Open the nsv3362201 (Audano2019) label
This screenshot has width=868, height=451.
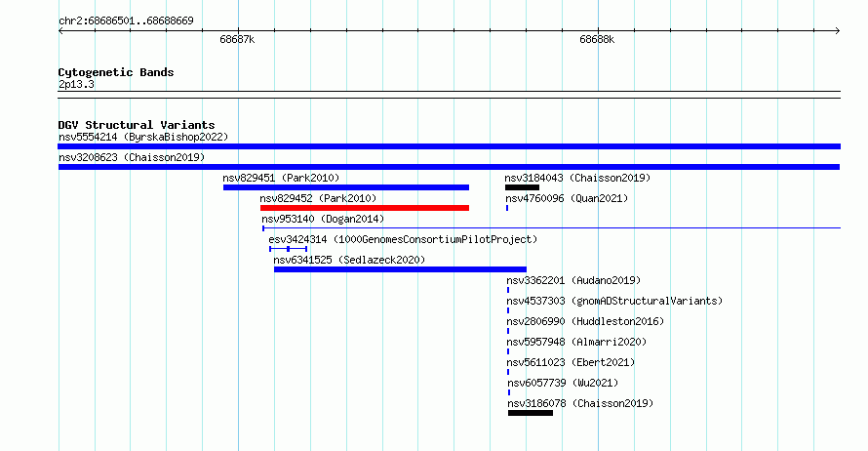click(573, 280)
